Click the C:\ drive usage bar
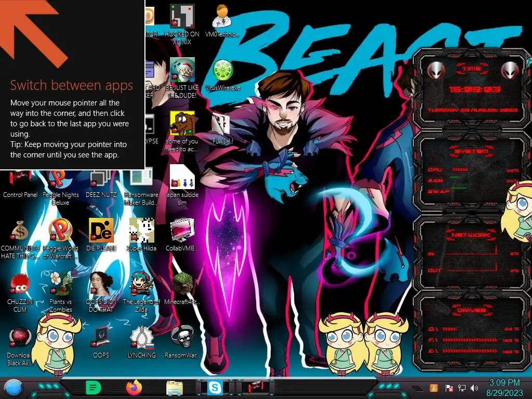 [449, 329]
